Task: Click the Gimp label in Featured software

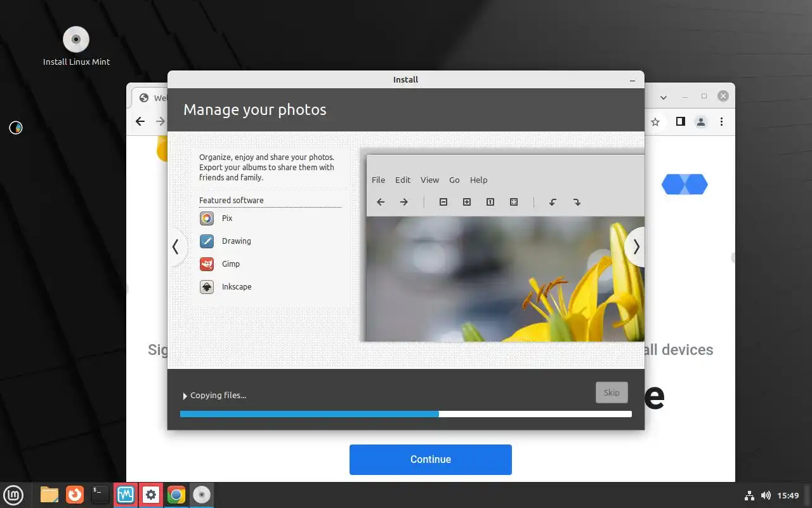Action: 231,264
